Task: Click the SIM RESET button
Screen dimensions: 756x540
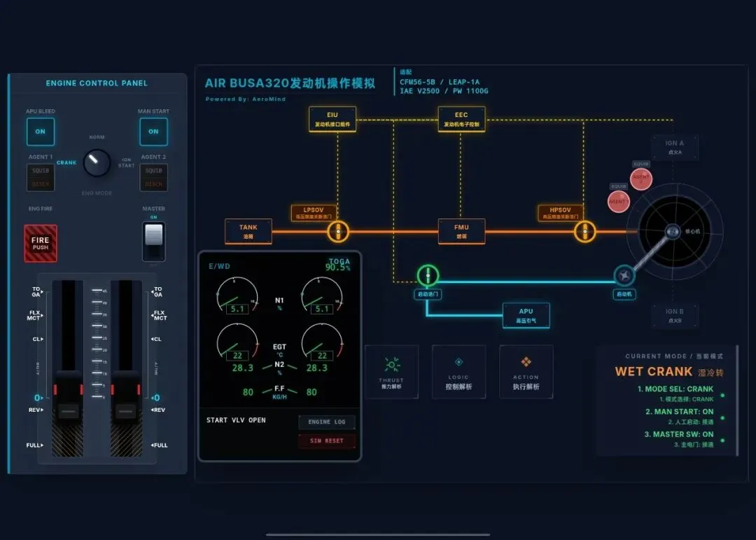Action: [327, 441]
